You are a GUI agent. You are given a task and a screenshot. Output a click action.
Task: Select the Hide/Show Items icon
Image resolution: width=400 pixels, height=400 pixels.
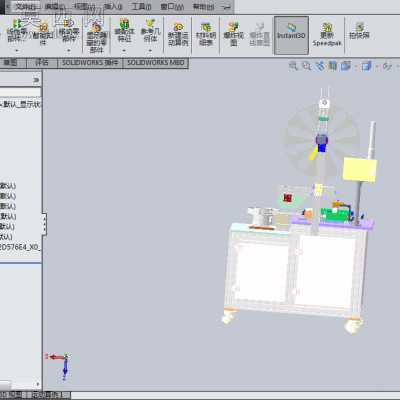tap(387, 66)
